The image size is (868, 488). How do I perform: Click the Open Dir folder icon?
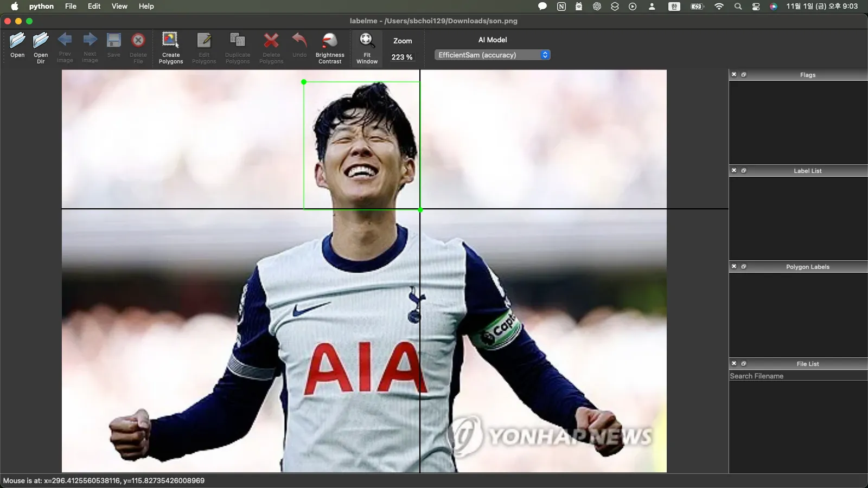[41, 41]
